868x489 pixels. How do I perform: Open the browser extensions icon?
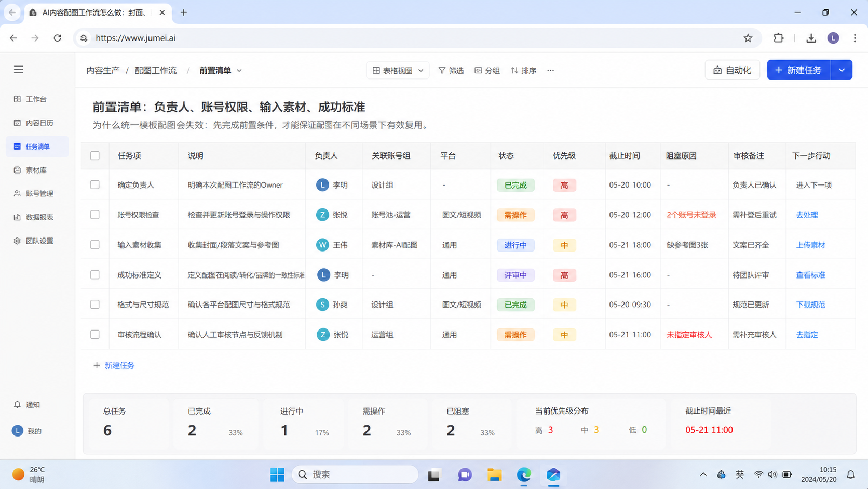pos(778,38)
